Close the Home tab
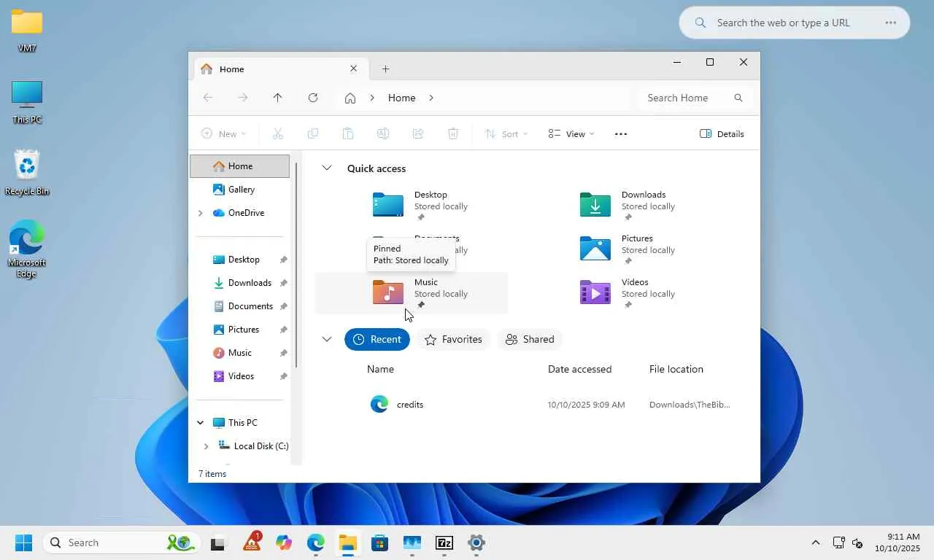This screenshot has height=560, width=934. point(354,69)
